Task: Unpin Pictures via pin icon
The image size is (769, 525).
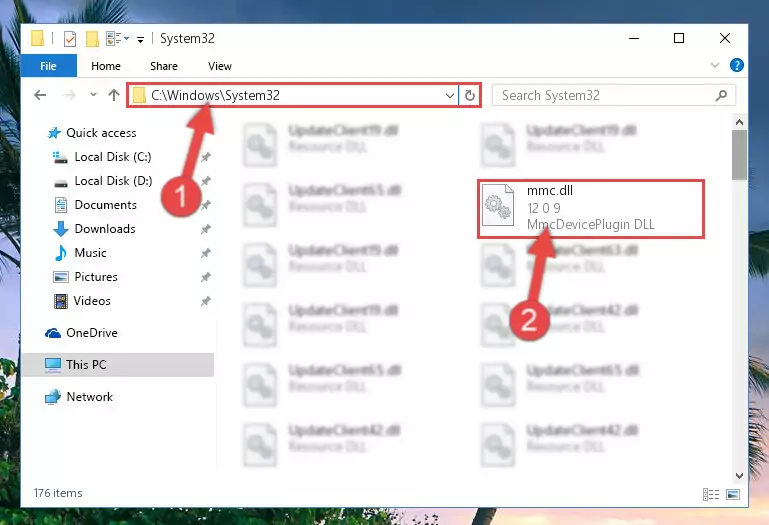Action: pos(205,277)
